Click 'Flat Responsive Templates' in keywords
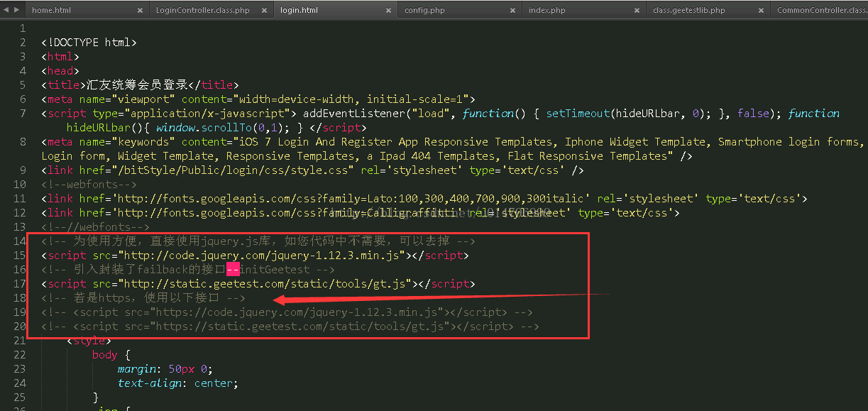Image resolution: width=868 pixels, height=411 pixels. [x=587, y=156]
